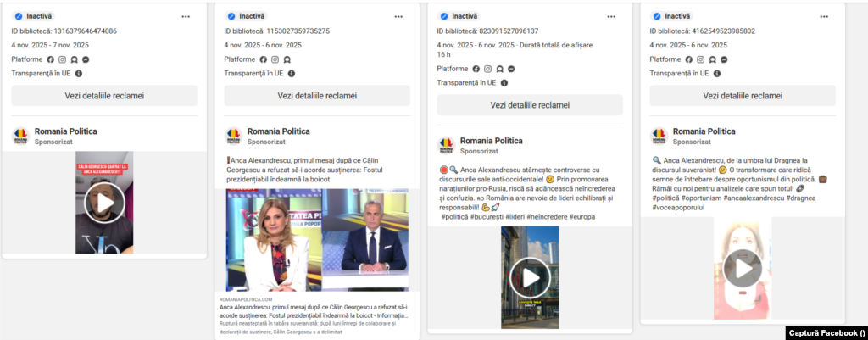
Task: Click the #oportunism hashtag
Action: tap(702, 198)
